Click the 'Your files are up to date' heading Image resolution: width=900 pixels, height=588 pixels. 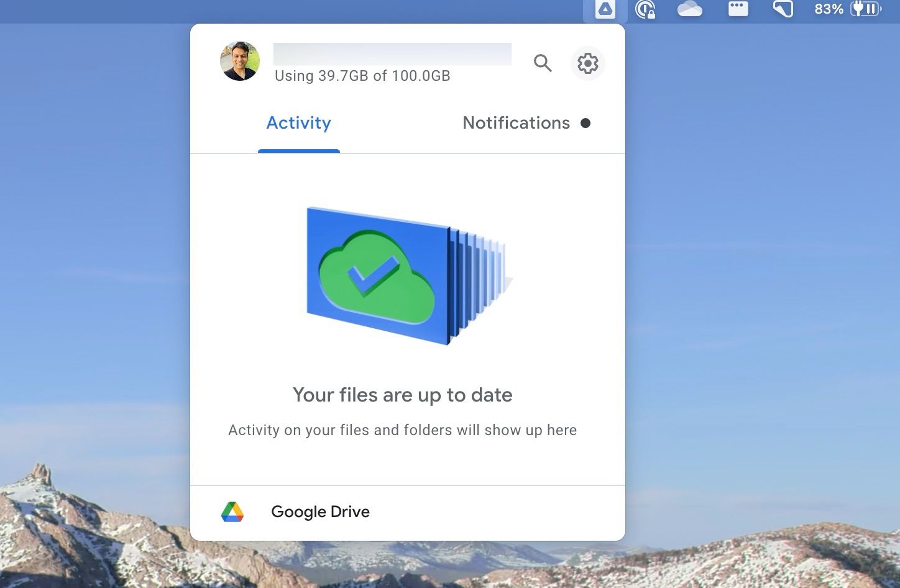click(x=403, y=395)
